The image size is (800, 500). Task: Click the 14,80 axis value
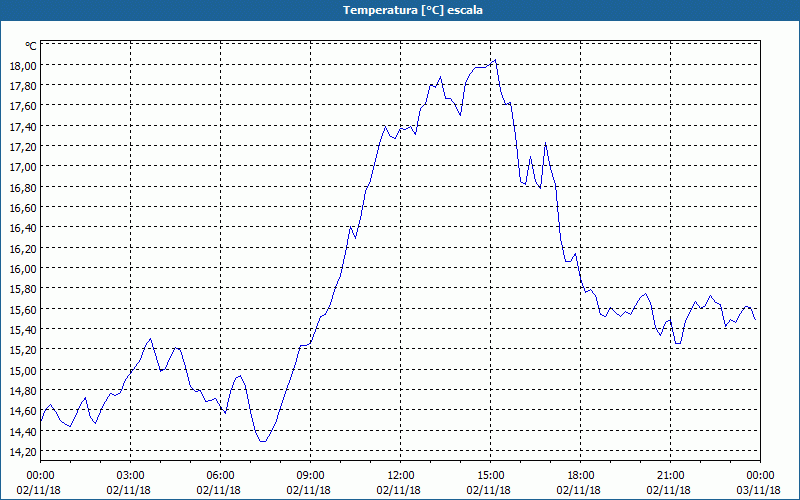click(23, 391)
